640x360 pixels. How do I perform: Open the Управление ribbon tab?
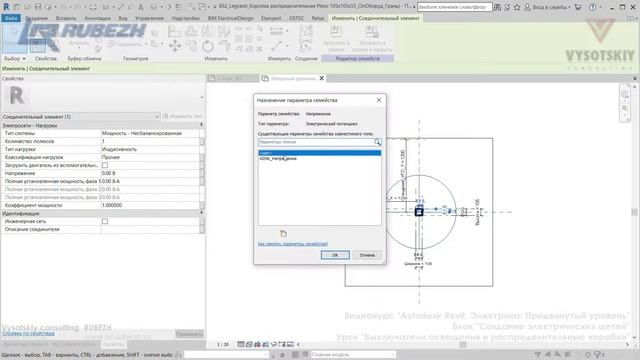[149, 18]
